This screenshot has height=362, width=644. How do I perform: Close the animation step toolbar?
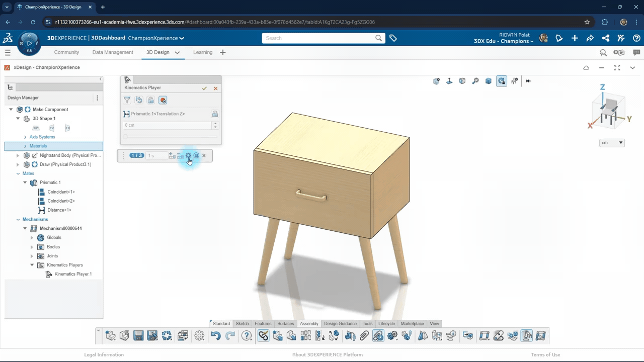[204, 156]
